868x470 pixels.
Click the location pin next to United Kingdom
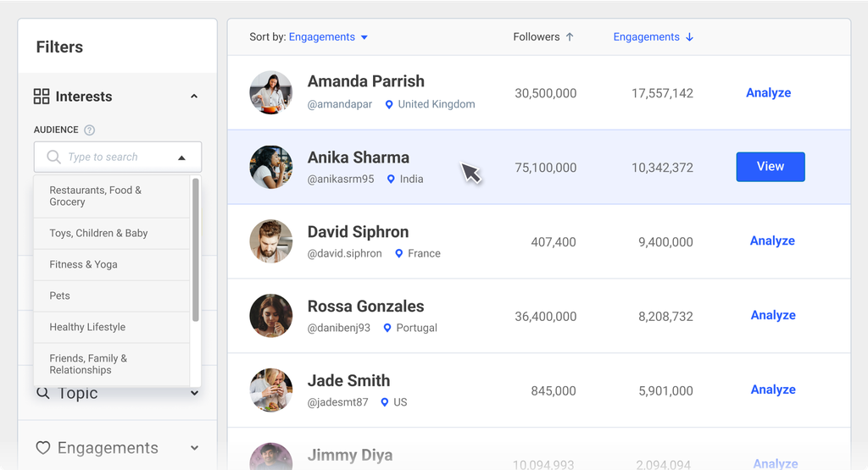point(389,104)
